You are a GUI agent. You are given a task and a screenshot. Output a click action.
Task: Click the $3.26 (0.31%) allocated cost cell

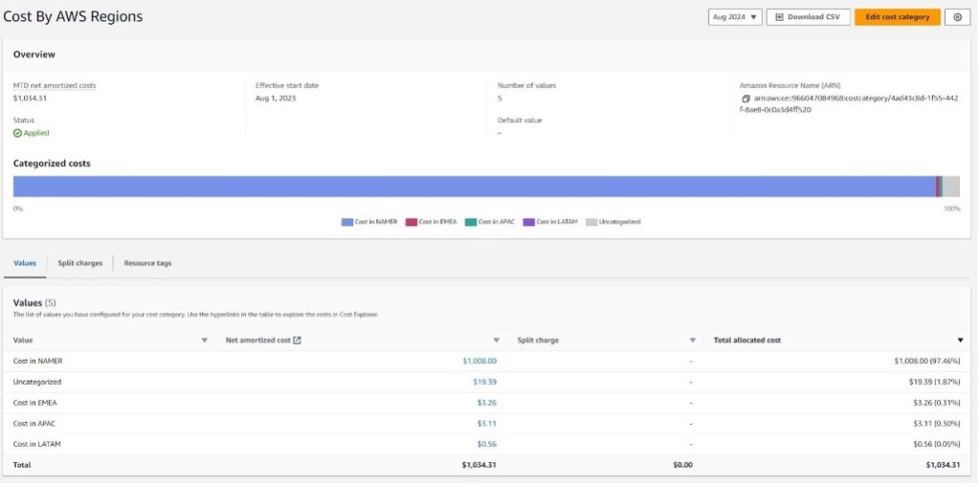tap(936, 403)
